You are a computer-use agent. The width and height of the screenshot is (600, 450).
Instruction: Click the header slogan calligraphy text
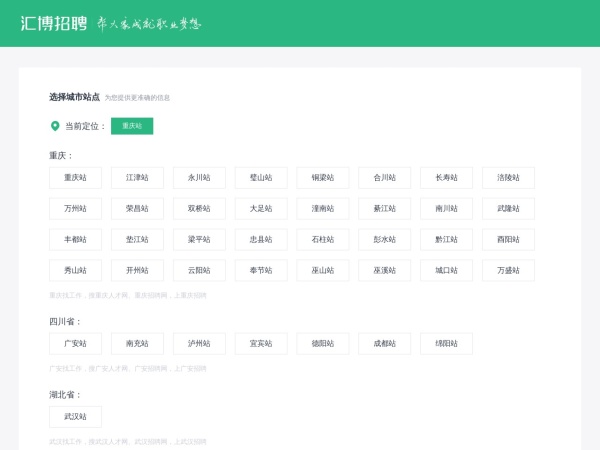point(149,24)
